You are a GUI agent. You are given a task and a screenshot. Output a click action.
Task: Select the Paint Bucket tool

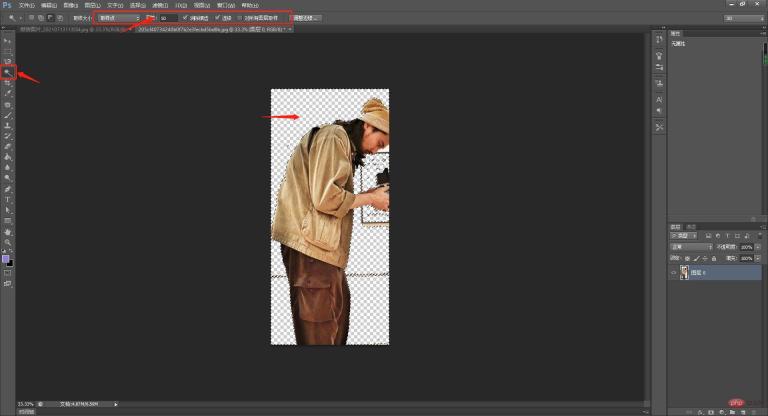(7, 157)
